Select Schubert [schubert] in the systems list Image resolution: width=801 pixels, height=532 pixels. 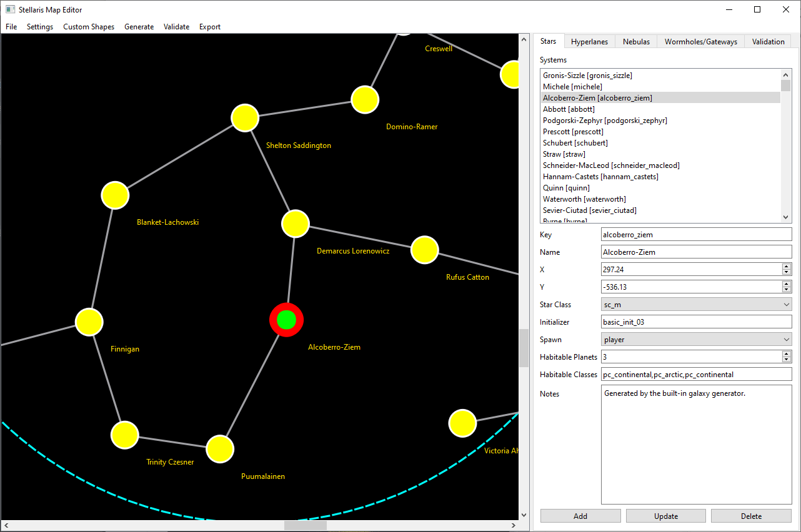click(660, 142)
